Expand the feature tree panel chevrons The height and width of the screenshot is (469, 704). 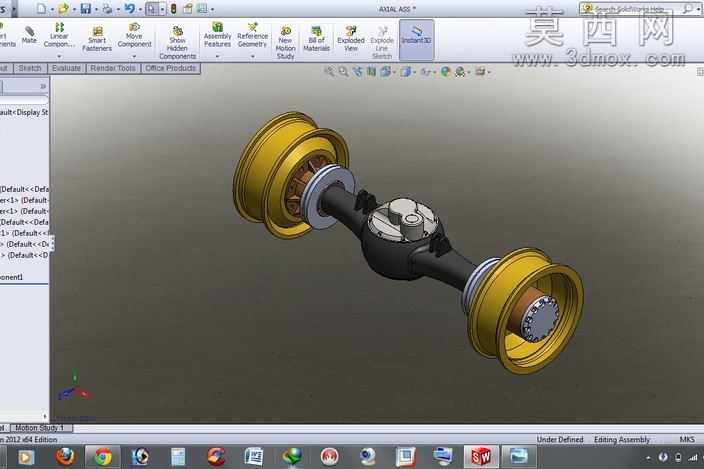click(x=43, y=86)
